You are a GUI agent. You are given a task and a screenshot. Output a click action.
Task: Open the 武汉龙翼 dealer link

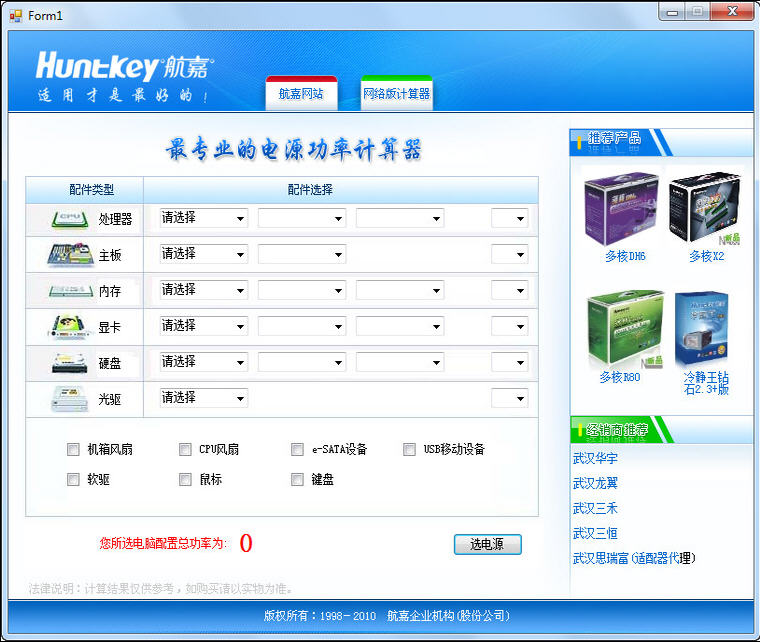[x=595, y=483]
